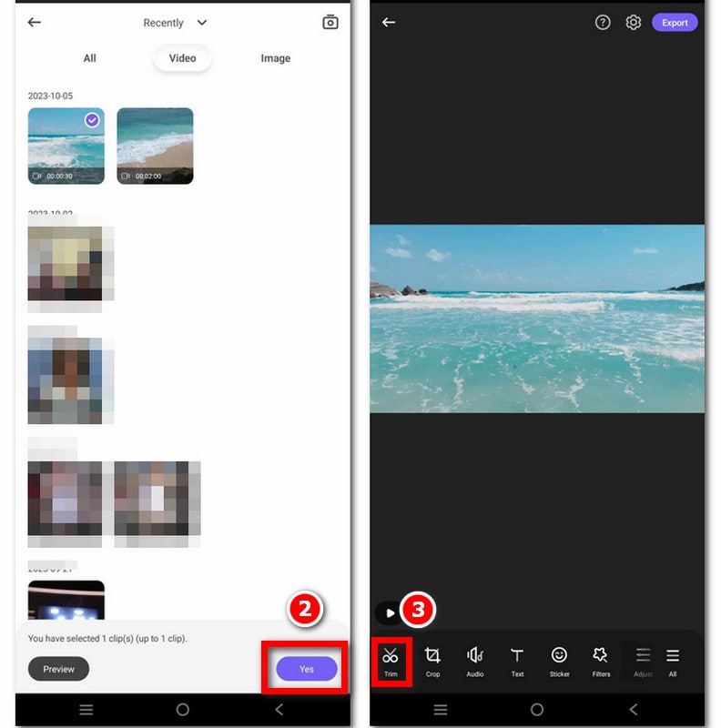Select the Trim scissors tool

(391, 662)
